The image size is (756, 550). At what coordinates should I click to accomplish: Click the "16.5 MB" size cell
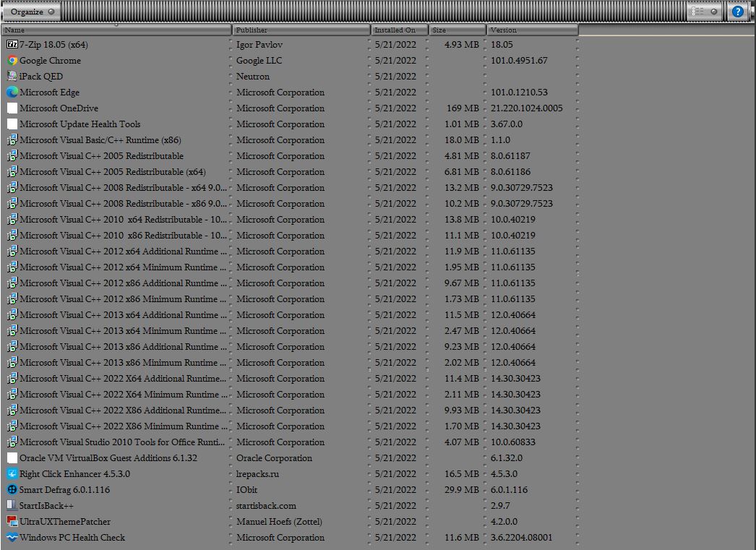point(461,474)
